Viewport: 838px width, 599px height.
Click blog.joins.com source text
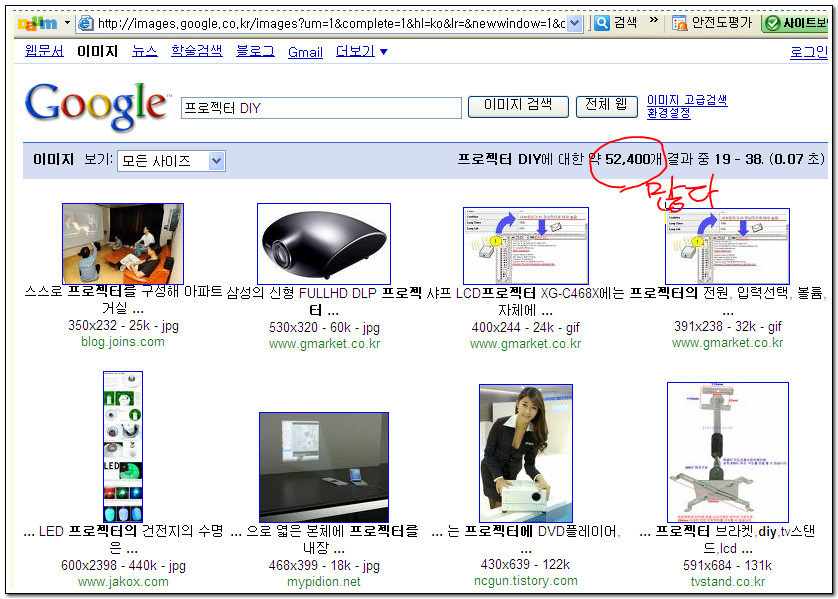tap(123, 341)
